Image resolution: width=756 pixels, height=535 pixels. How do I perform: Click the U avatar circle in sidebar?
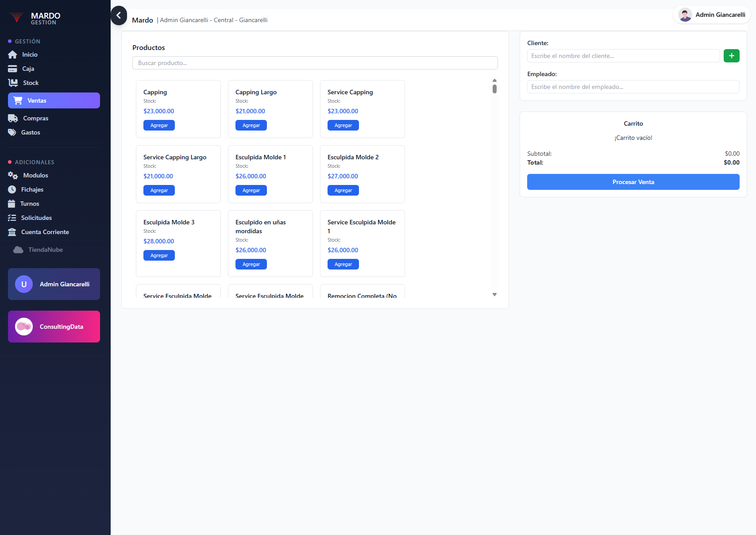click(24, 284)
